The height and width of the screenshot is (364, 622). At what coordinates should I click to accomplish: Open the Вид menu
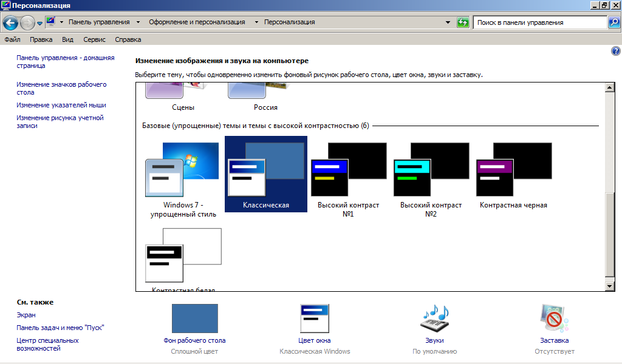point(67,39)
